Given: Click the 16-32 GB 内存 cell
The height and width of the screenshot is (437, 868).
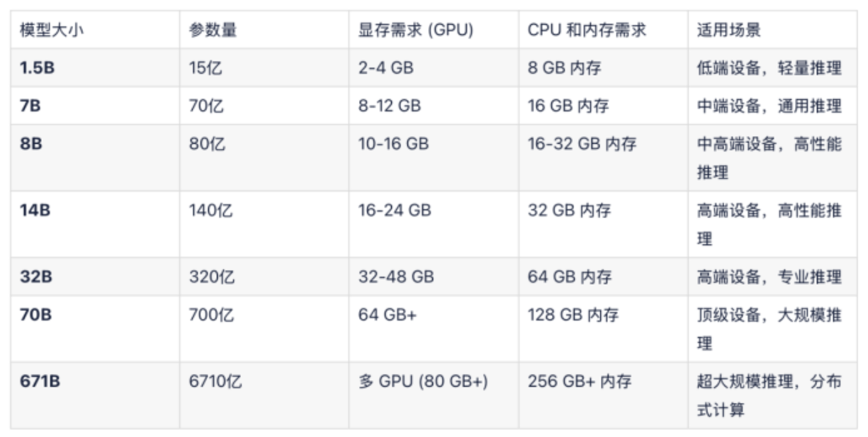Looking at the screenshot, I should tap(582, 144).
